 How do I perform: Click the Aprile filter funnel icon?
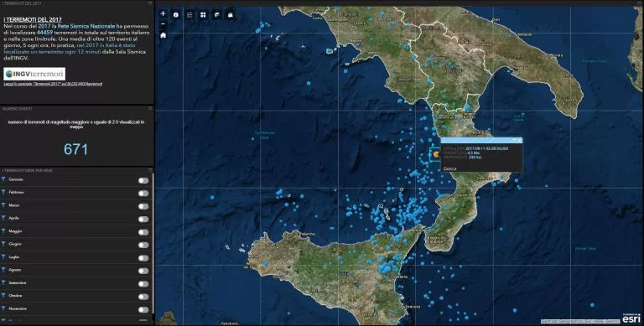tap(3, 218)
